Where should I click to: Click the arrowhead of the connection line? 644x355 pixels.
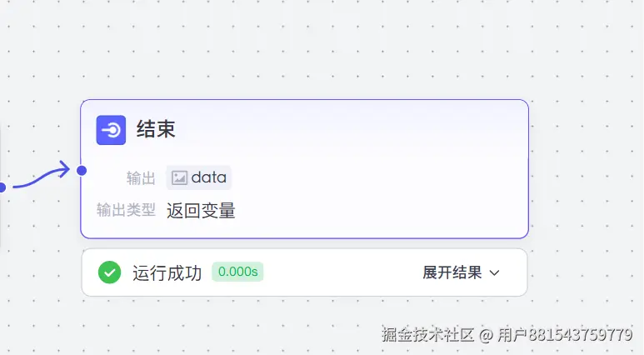pos(63,170)
